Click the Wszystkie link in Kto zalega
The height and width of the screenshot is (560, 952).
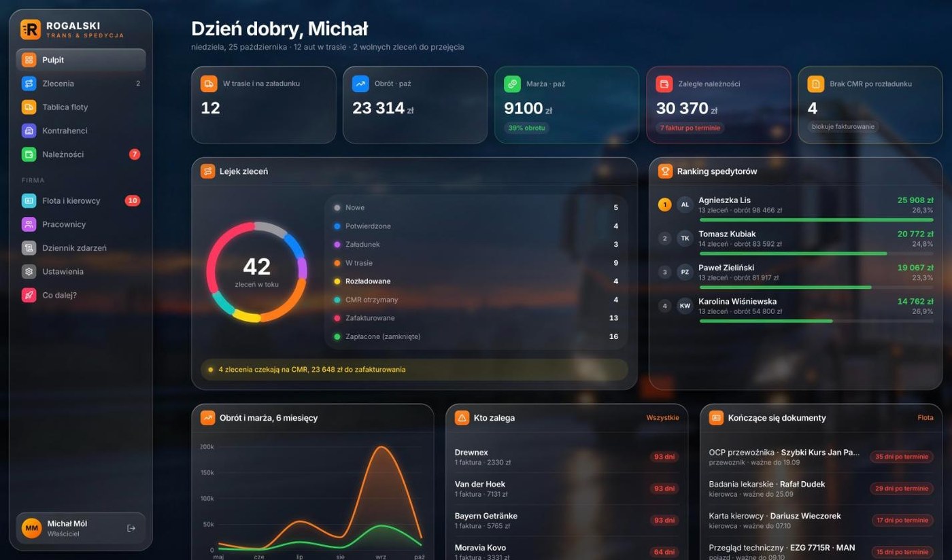[x=662, y=418]
